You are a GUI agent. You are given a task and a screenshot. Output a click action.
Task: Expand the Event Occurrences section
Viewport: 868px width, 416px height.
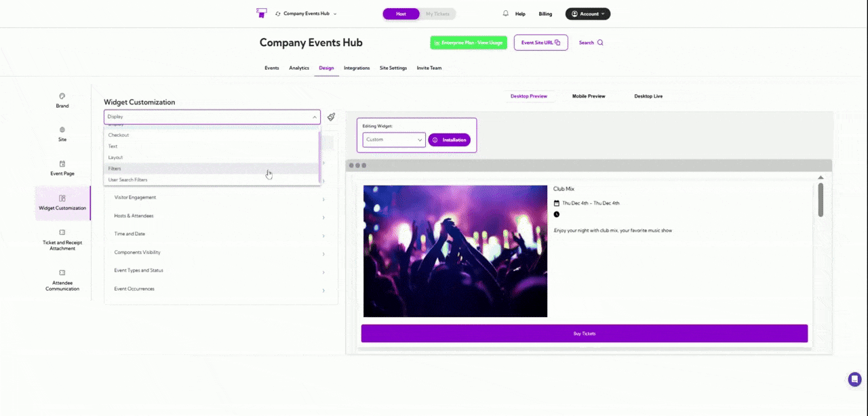[220, 289]
